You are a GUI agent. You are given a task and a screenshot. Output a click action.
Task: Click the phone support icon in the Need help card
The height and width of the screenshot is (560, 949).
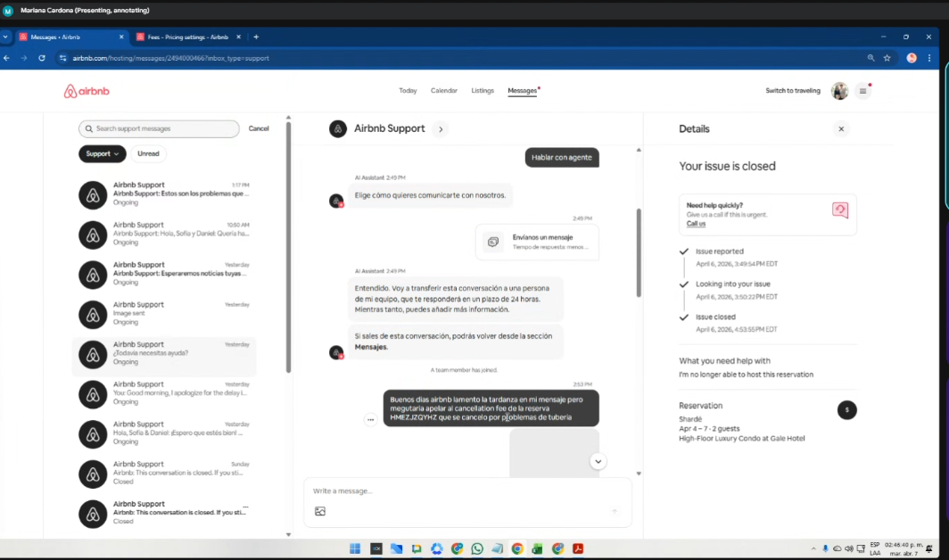[x=840, y=210]
